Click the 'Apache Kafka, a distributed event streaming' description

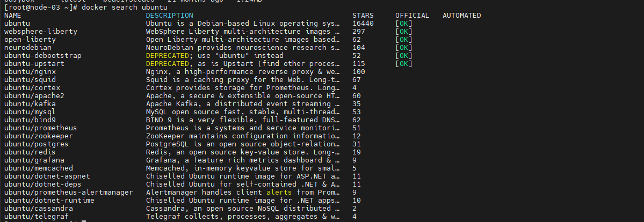pyautogui.click(x=243, y=104)
